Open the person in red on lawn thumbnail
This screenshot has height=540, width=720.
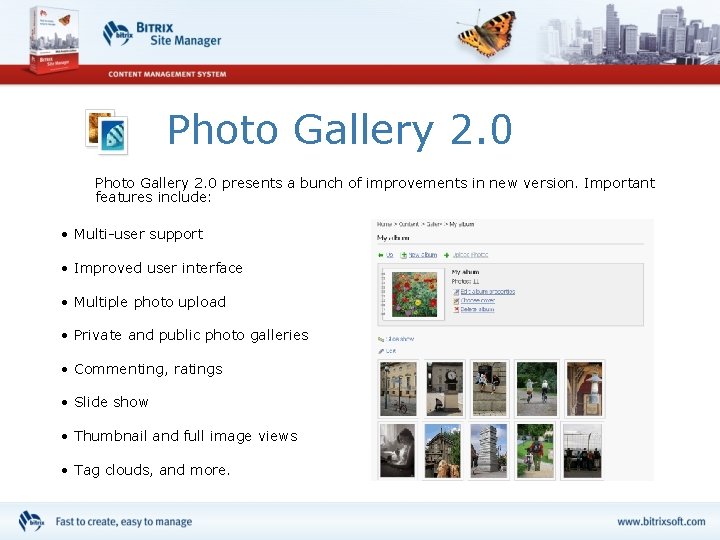pyautogui.click(x=535, y=450)
